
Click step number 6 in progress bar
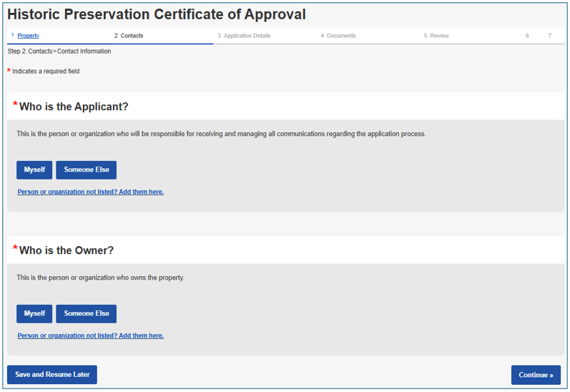click(527, 36)
